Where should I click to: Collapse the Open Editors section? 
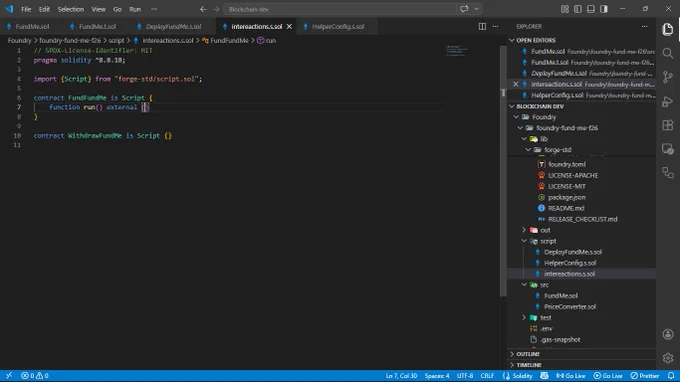tap(512, 40)
